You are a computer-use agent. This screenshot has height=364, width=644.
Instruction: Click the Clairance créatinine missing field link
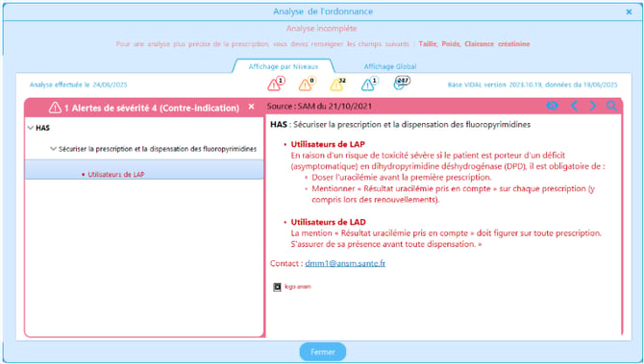click(x=497, y=44)
